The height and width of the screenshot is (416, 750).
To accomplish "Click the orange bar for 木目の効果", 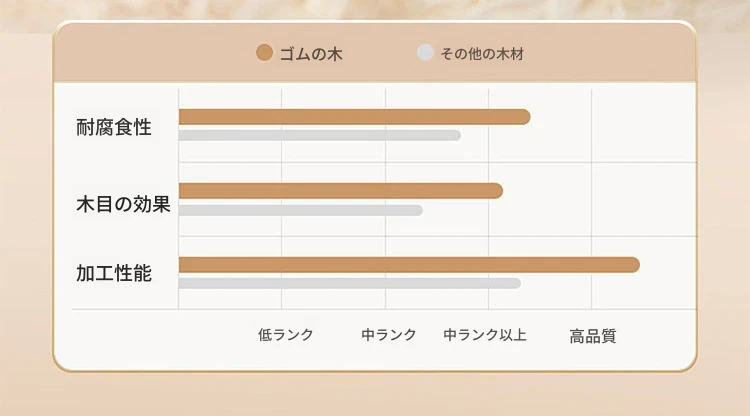I will pos(341,191).
